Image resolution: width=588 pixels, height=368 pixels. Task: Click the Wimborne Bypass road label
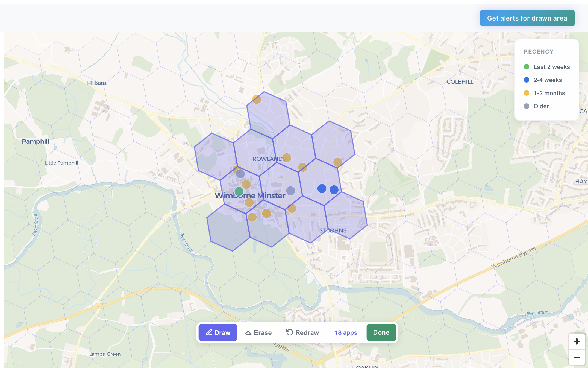(x=513, y=258)
